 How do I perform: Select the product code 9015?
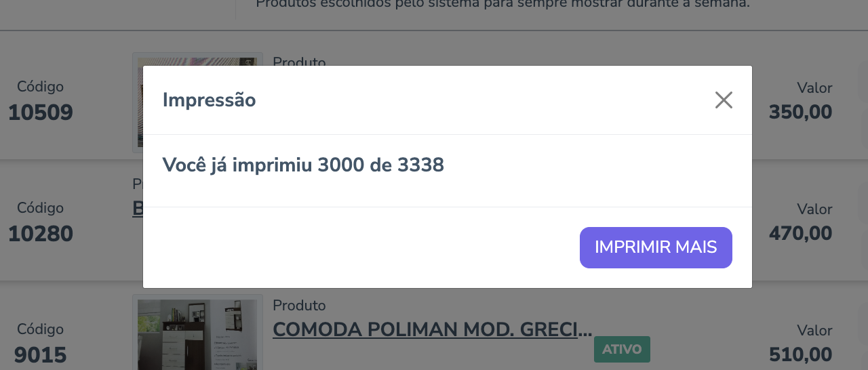pyautogui.click(x=41, y=355)
